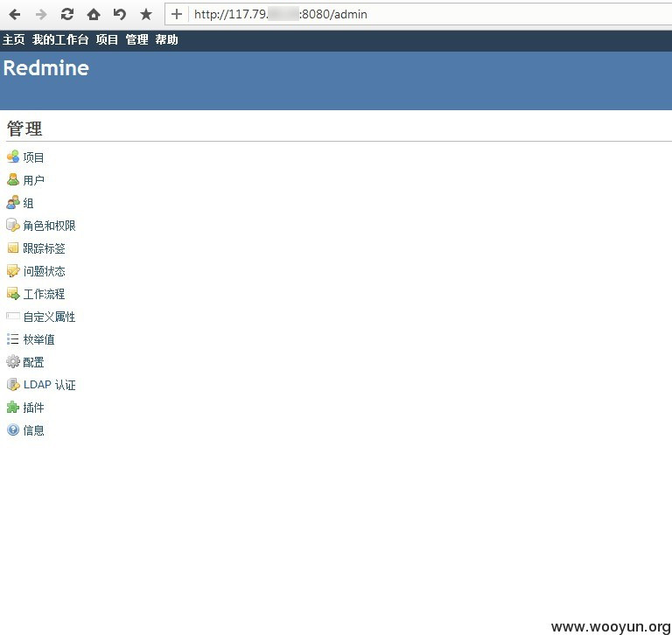Bookmark page with the star icon

pos(146,15)
